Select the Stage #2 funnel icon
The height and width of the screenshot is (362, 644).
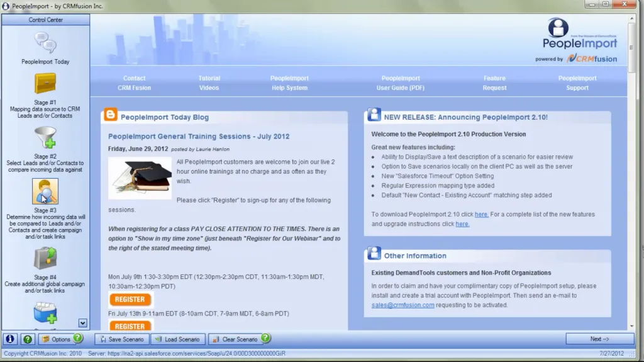[45, 137]
